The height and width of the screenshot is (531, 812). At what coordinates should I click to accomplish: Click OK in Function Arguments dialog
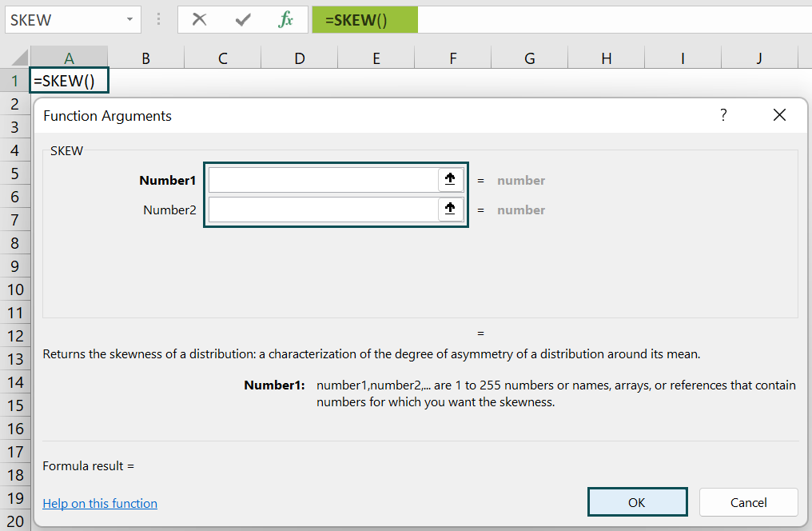638,502
